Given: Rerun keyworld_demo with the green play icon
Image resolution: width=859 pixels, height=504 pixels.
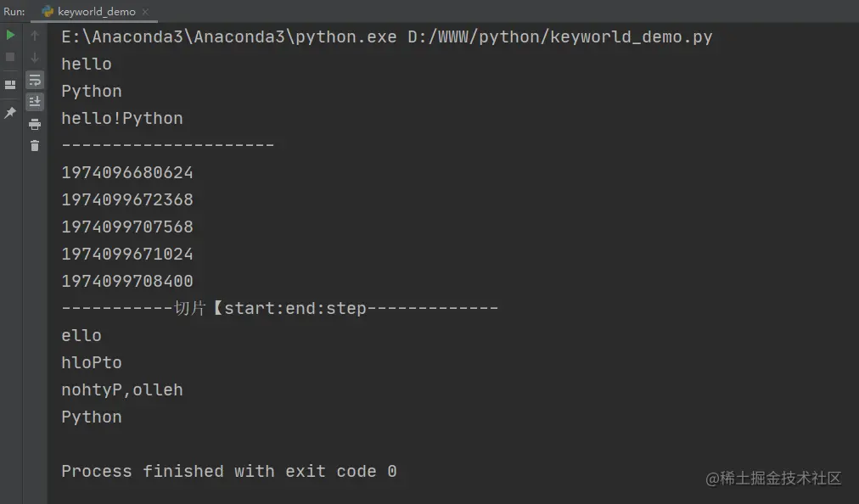Looking at the screenshot, I should [x=10, y=35].
